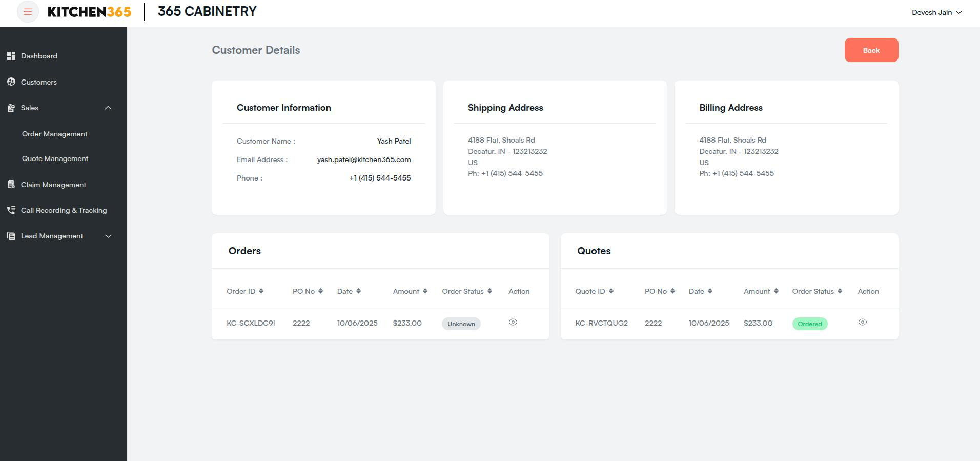Sort orders by Order Status arrows
Image resolution: width=980 pixels, height=461 pixels.
(x=489, y=291)
